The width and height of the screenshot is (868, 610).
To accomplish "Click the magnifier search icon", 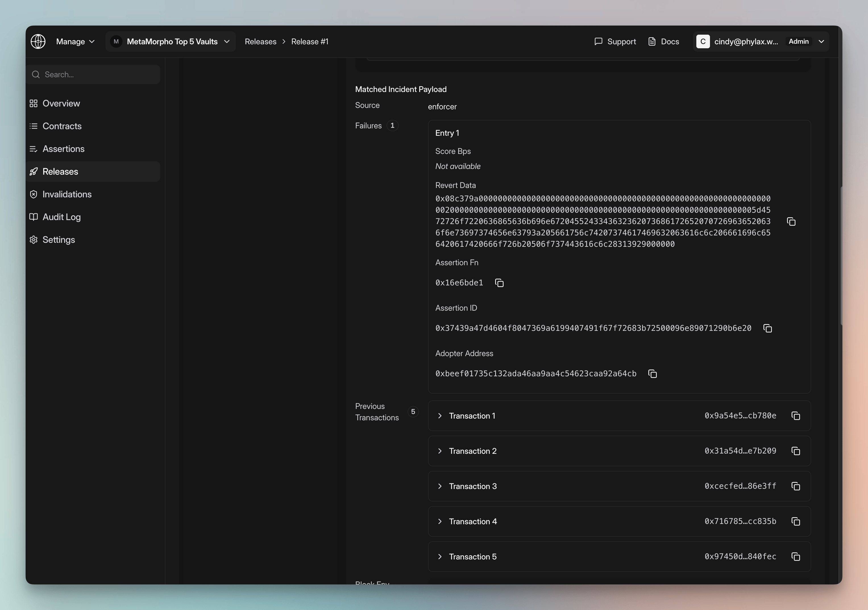I will [36, 74].
